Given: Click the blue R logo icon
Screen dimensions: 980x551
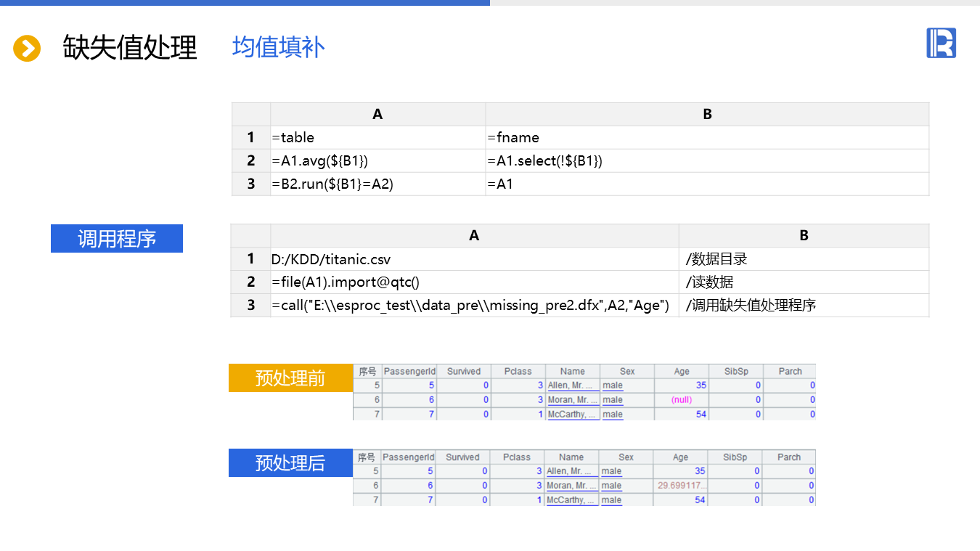Looking at the screenshot, I should (x=941, y=43).
